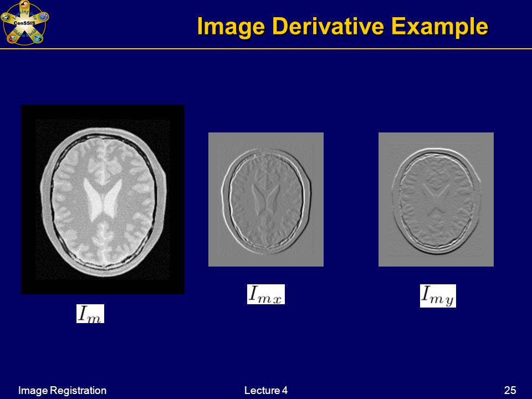This screenshot has width=532, height=399.
Task: Click the 'Lecture 4' footer text
Action: tap(266, 390)
